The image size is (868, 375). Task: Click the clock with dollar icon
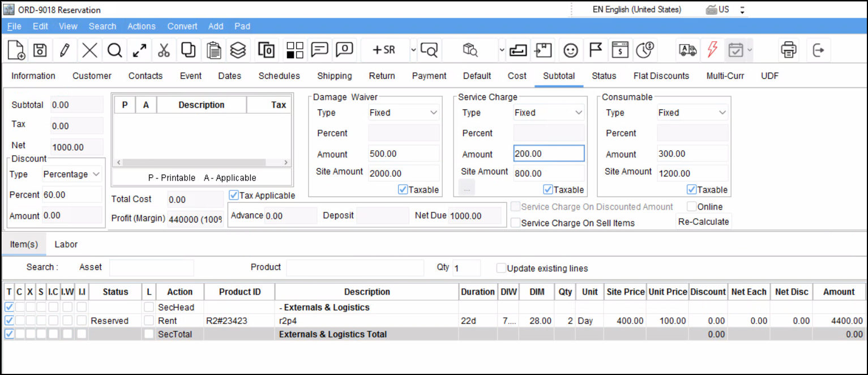(x=645, y=50)
